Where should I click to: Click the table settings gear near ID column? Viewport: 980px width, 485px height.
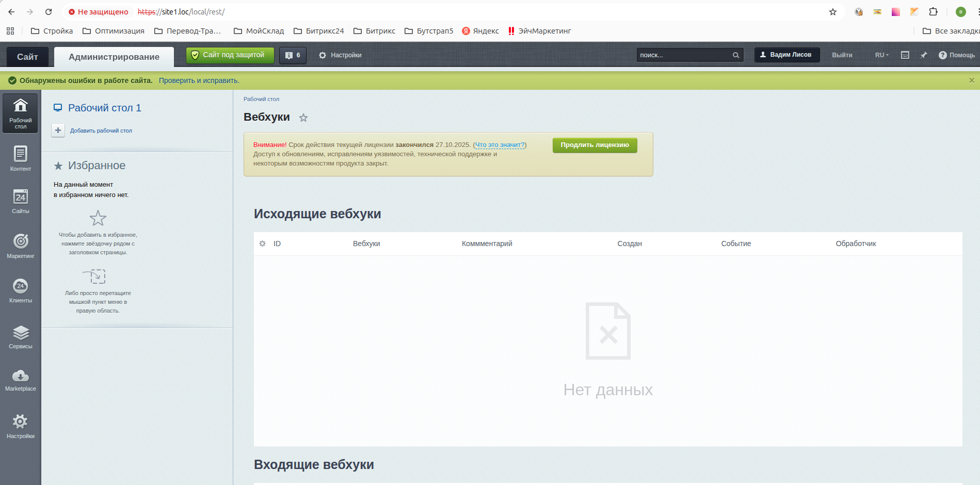pos(262,244)
